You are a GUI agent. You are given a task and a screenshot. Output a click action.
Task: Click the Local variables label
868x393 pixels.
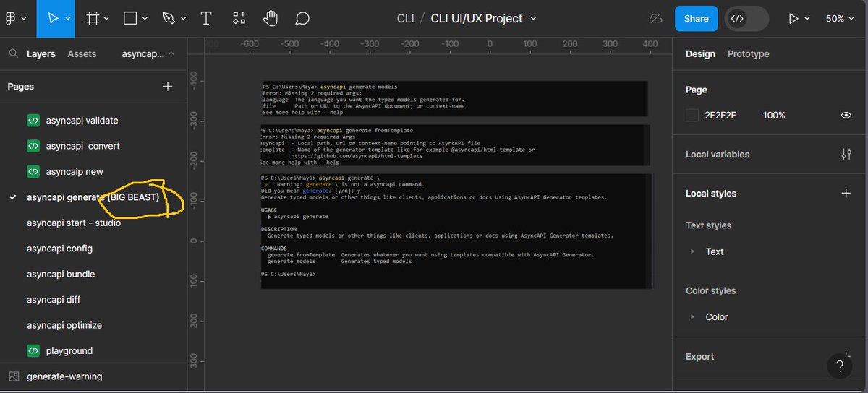718,155
